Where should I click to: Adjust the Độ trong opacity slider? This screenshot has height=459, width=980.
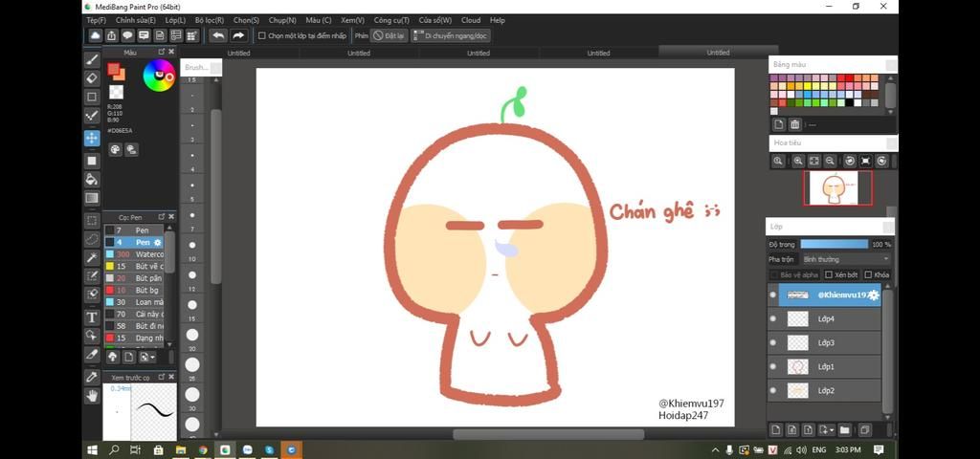coord(835,244)
